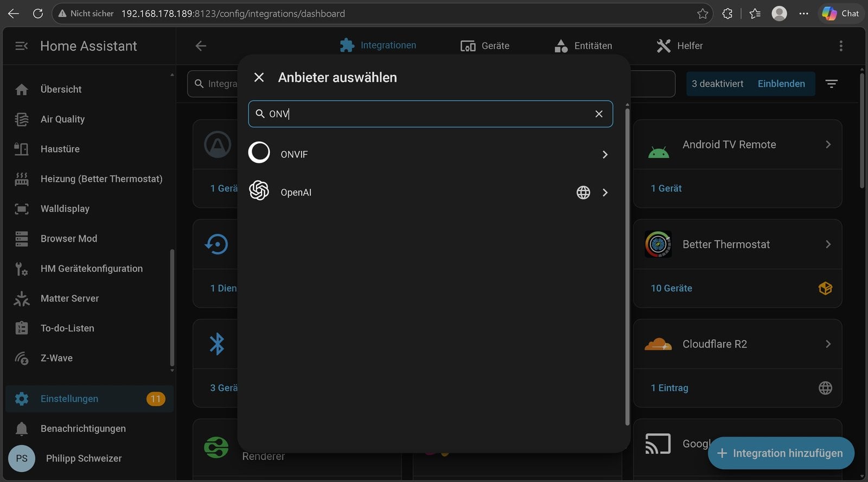Open Browser Mod sidebar entry

90,238
